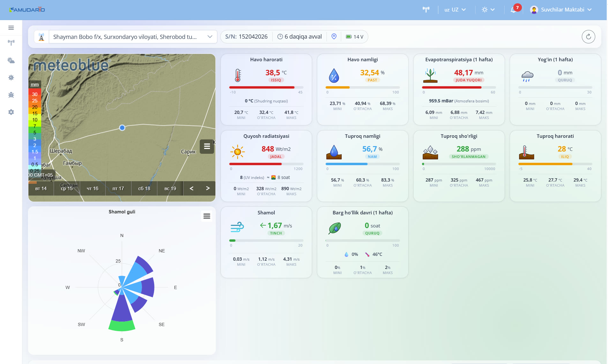
Task: Click the Havo harorati progress bar
Action: (x=266, y=87)
